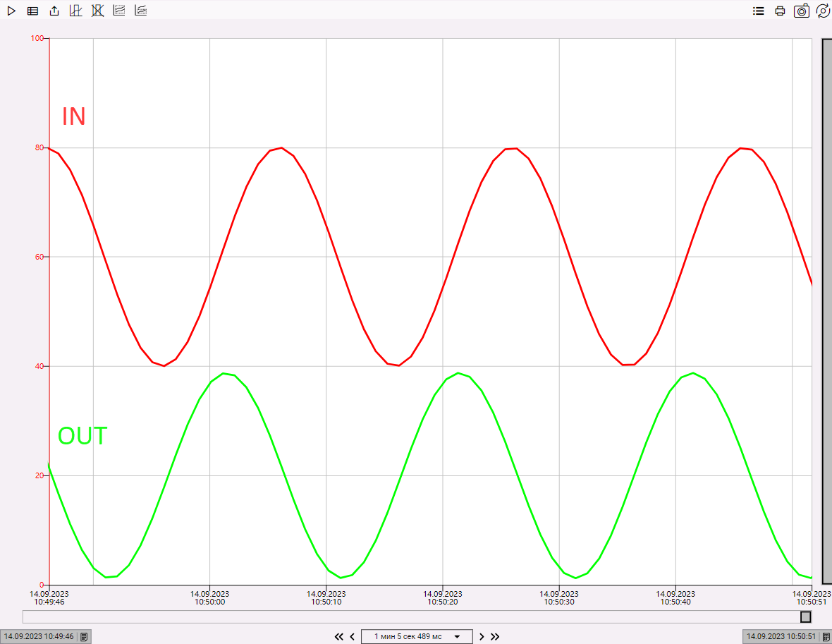
Task: Enable the chart cursor measurement tool
Action: (76, 11)
